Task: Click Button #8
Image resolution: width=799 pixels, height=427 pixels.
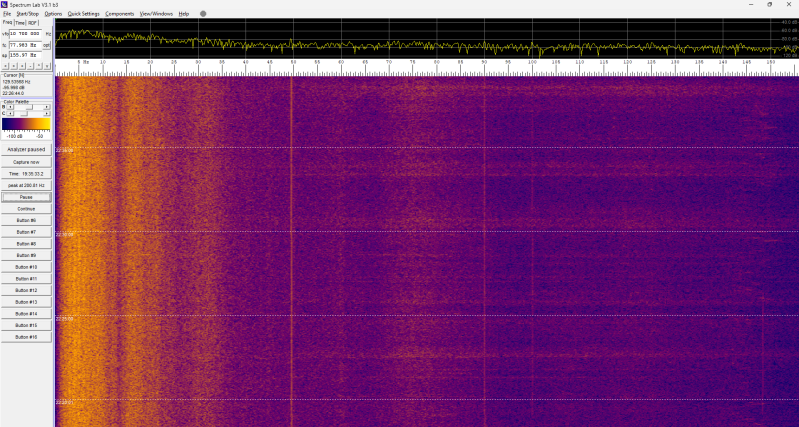Action: pos(26,244)
